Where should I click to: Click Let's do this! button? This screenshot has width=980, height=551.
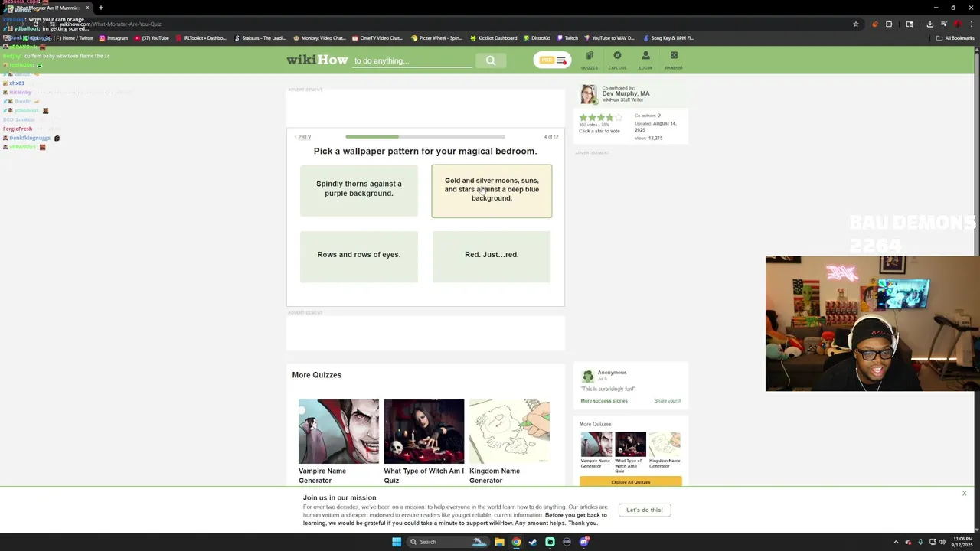645,510
